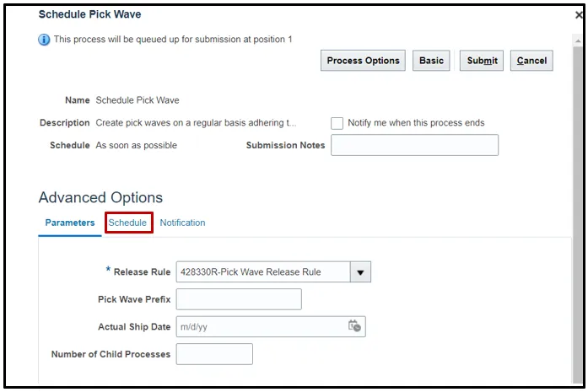This screenshot has width=588, height=392.
Task: Switch to the Schedule tab
Action: (x=127, y=223)
